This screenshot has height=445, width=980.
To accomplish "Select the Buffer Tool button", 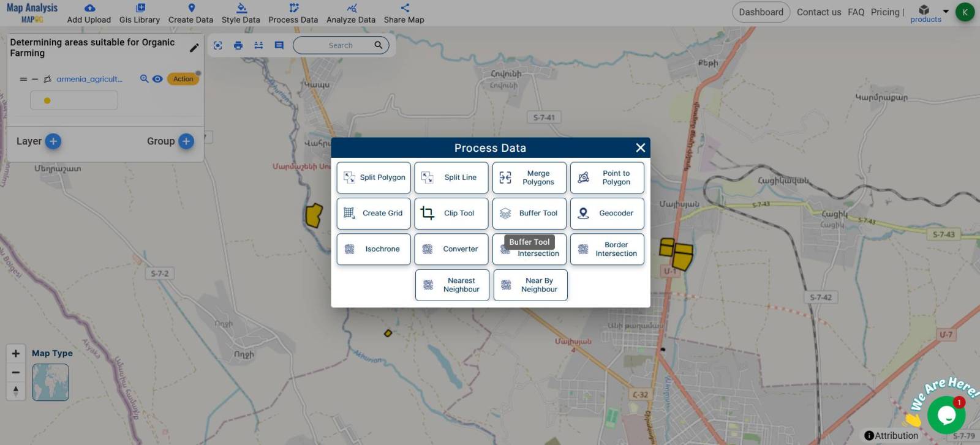I will 529,213.
